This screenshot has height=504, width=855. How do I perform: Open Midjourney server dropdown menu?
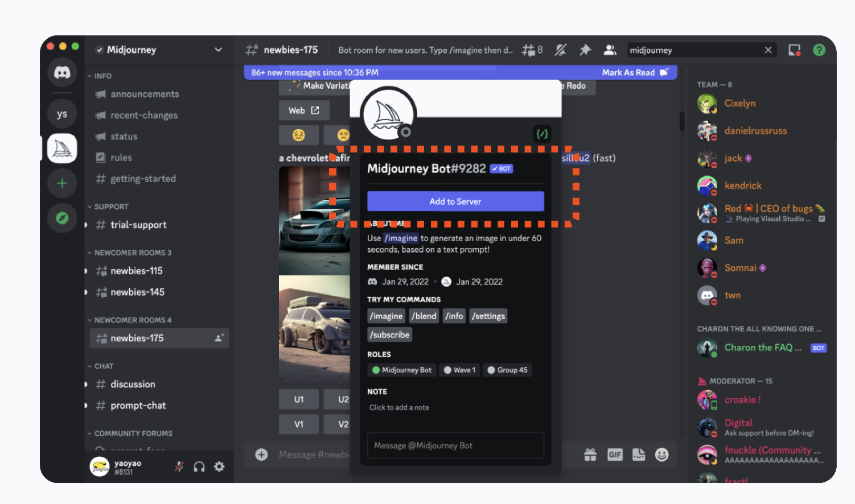coord(218,50)
